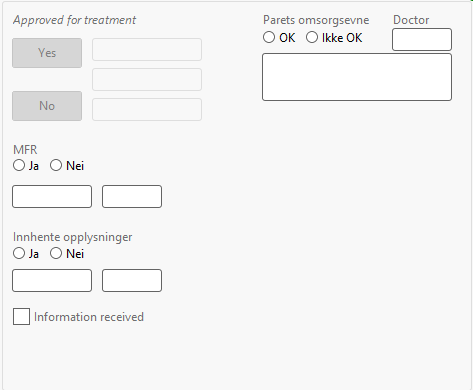This screenshot has width=473, height=390.
Task: Click the Information received label text
Action: click(x=89, y=317)
